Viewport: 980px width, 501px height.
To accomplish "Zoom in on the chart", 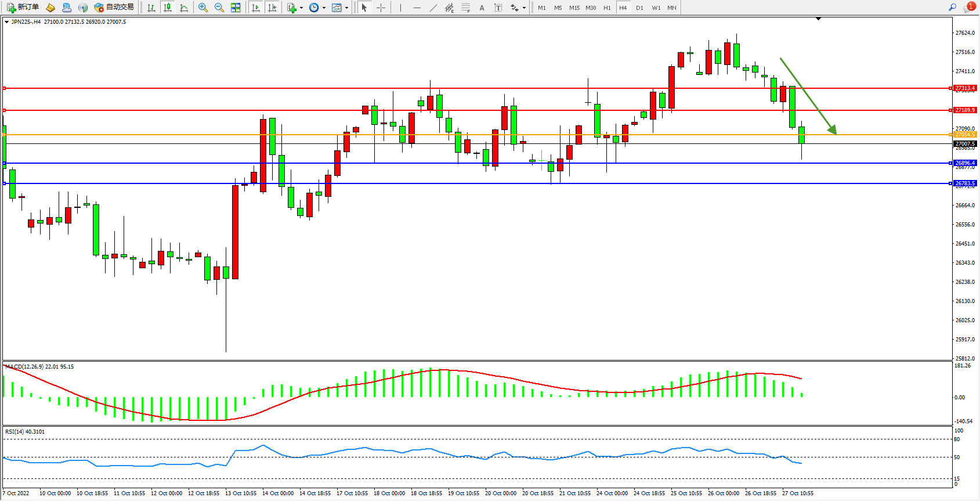I will tap(203, 8).
